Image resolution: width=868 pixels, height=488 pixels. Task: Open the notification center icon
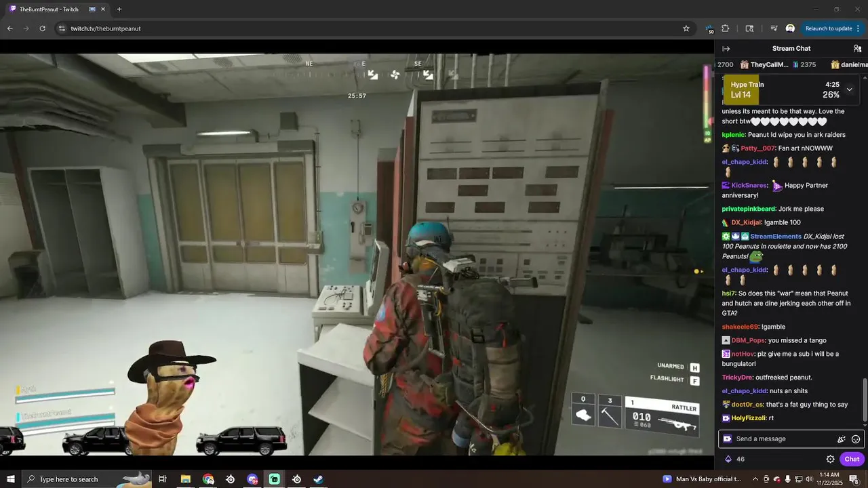[x=854, y=479]
